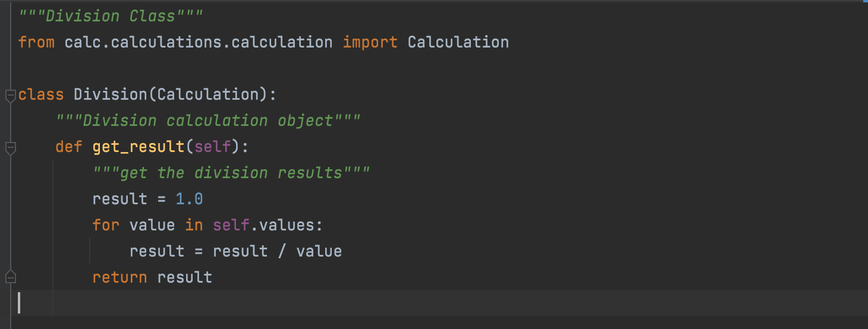Place cursor on imported Calculation name

click(458, 42)
